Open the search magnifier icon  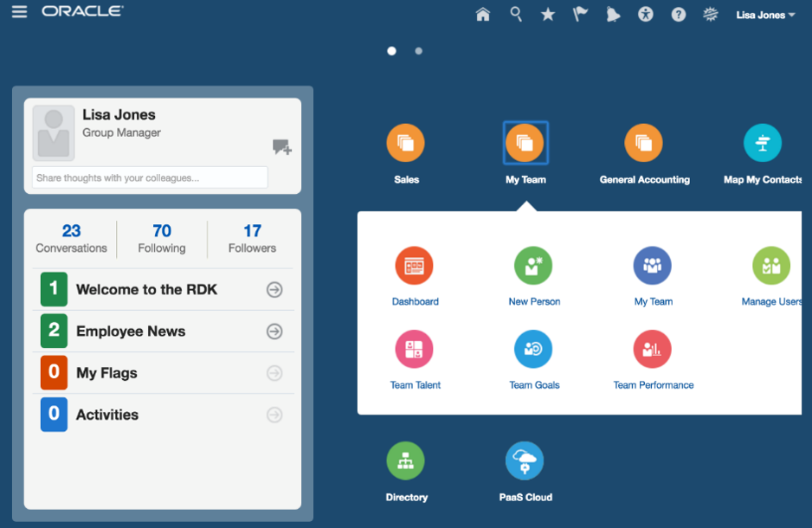coord(515,14)
